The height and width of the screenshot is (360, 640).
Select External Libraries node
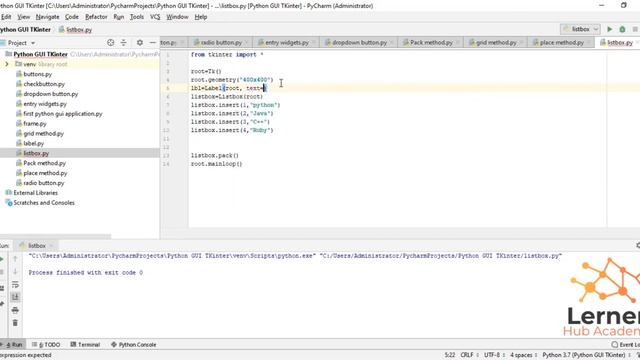tap(35, 193)
